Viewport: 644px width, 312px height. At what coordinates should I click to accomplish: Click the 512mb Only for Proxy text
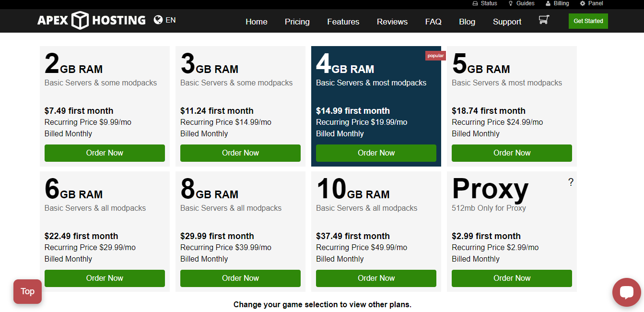coord(489,208)
